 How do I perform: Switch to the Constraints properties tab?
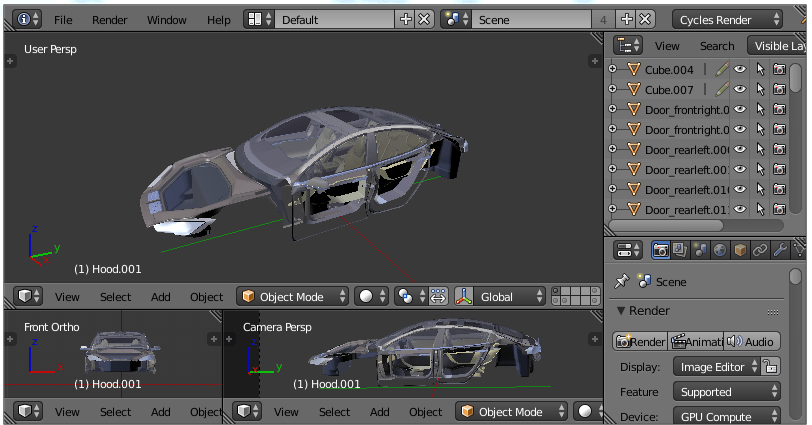[760, 251]
